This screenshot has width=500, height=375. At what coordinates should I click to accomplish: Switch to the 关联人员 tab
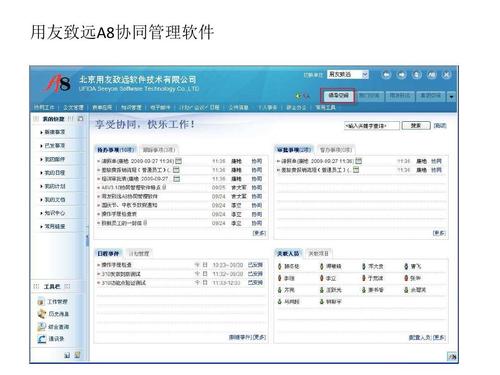pyautogui.click(x=288, y=254)
